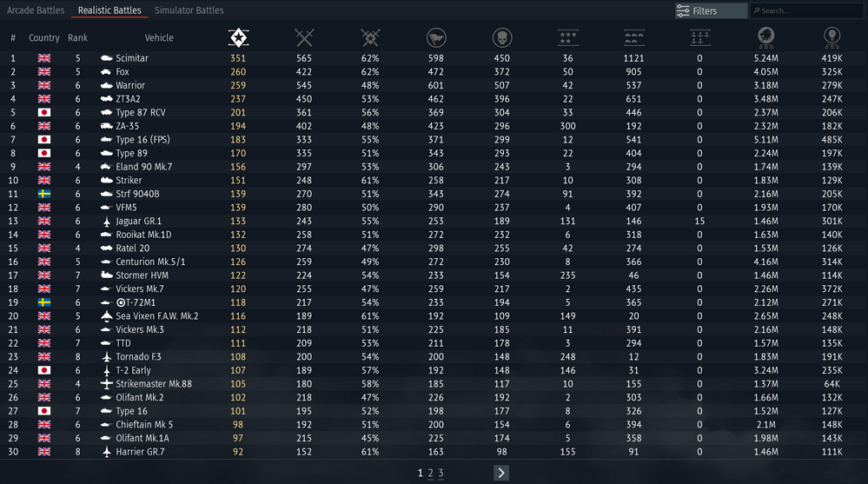Sort by the highlighted star emblem column
Viewport: 868px width, 484px height.
(238, 37)
